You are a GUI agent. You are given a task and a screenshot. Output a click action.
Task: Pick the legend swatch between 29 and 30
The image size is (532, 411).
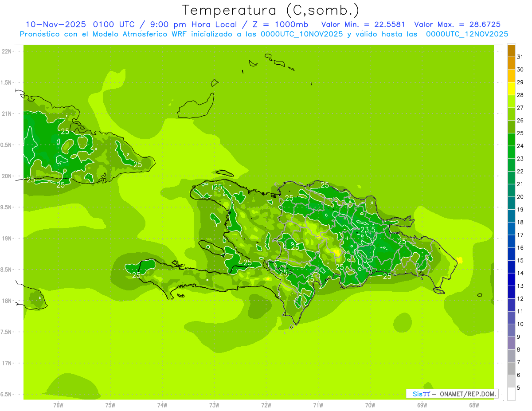pos(511,76)
